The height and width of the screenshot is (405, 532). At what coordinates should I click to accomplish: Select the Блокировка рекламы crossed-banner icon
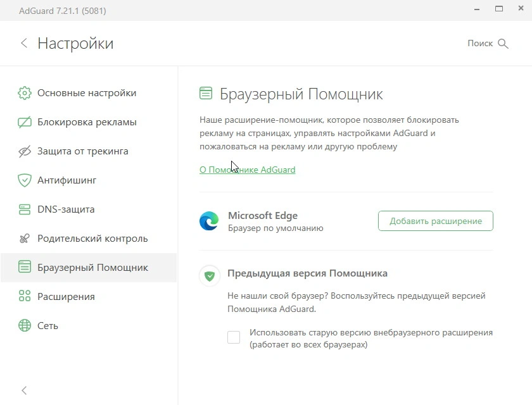click(x=25, y=122)
